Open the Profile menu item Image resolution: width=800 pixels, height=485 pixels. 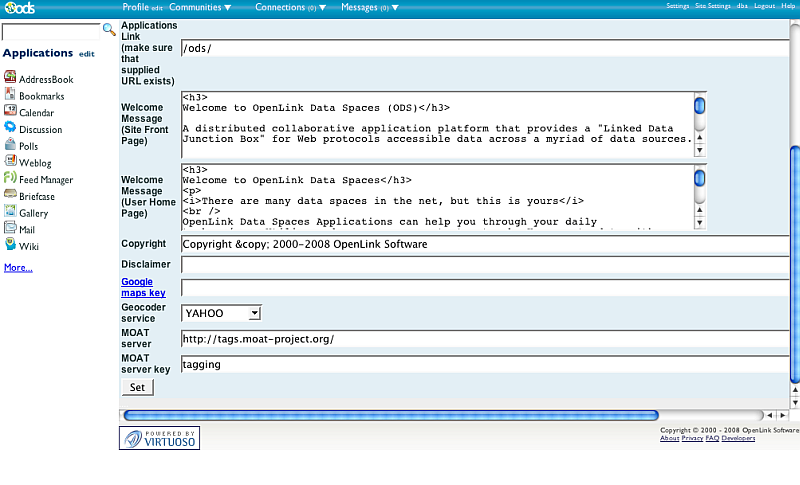click(135, 7)
